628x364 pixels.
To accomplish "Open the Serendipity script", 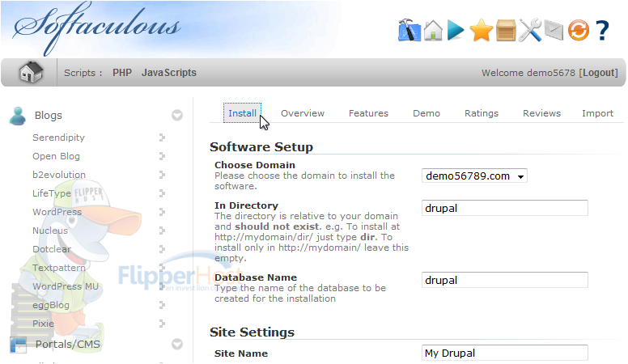I will pos(58,138).
